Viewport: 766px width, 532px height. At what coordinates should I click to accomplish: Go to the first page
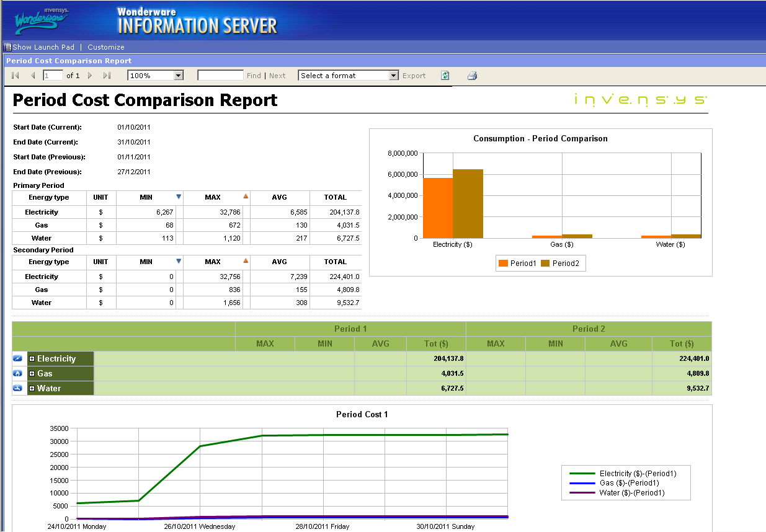(14, 75)
